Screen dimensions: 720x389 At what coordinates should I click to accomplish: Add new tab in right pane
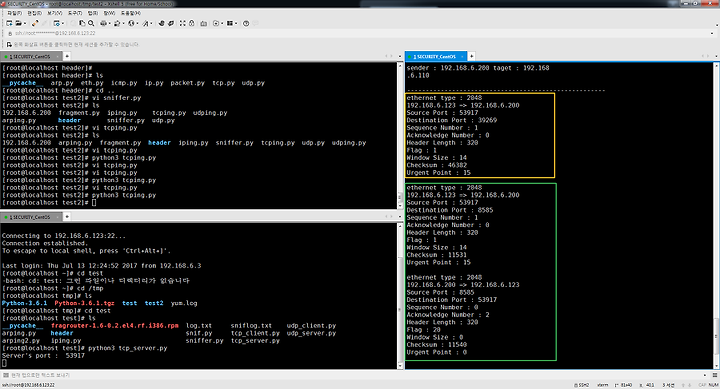[471, 56]
